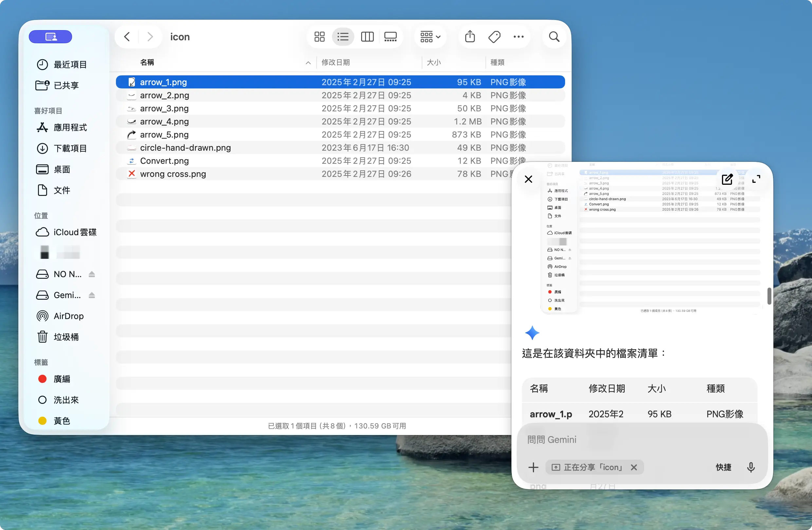Select the Gemi... volume in sidebar
Image resolution: width=812 pixels, height=530 pixels.
59,295
